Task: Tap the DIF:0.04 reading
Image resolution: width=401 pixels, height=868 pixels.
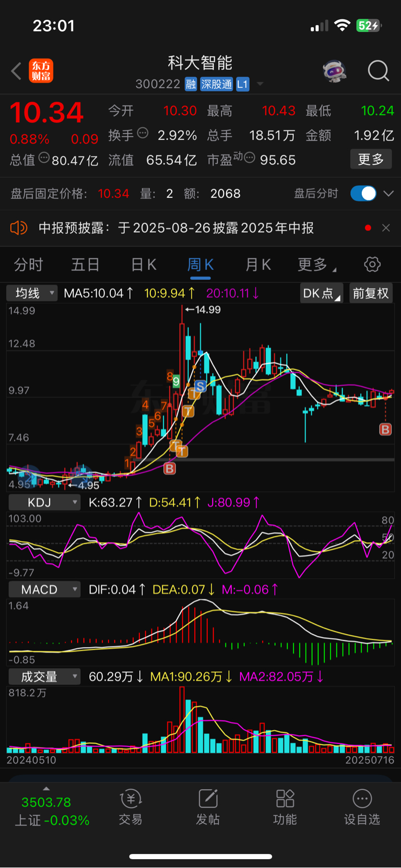Action: (x=117, y=590)
